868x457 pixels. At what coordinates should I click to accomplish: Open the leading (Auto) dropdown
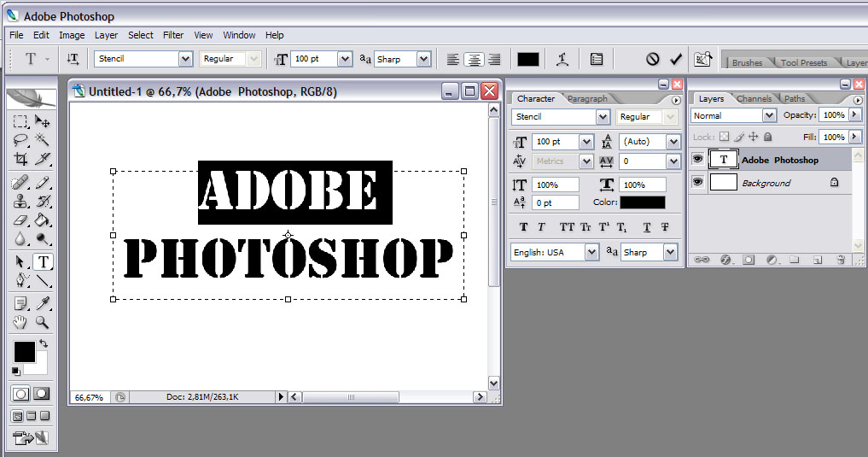click(x=673, y=142)
